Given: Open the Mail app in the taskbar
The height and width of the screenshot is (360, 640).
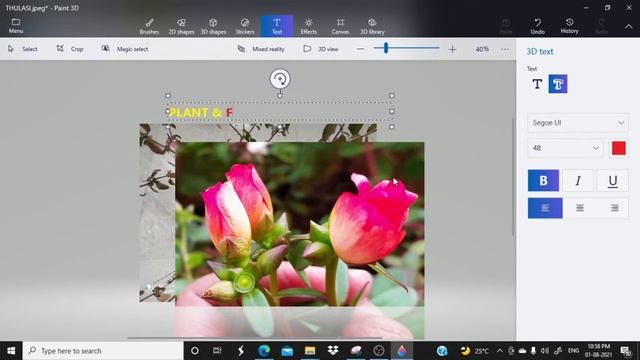Looking at the screenshot, I should [287, 351].
